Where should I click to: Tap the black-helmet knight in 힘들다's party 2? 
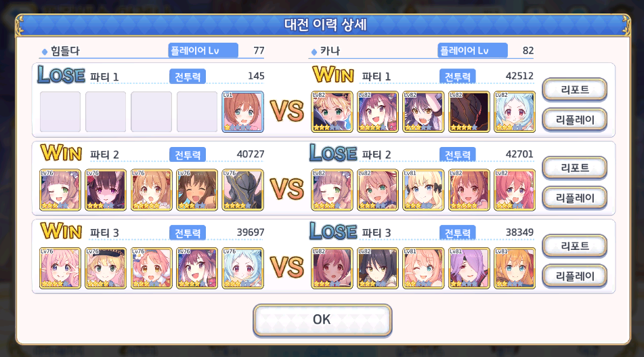(242, 190)
